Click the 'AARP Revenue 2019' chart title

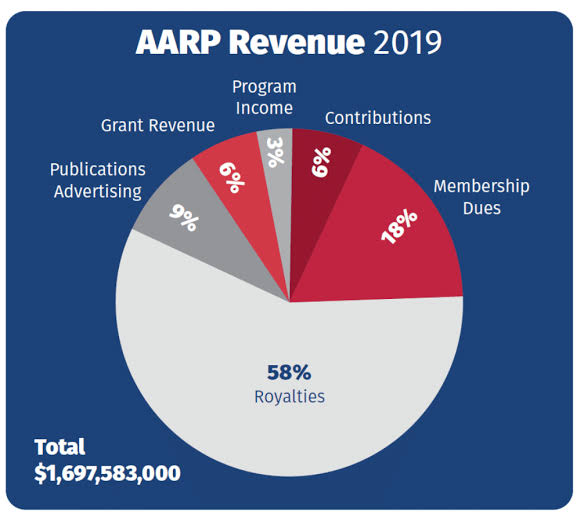289,42
